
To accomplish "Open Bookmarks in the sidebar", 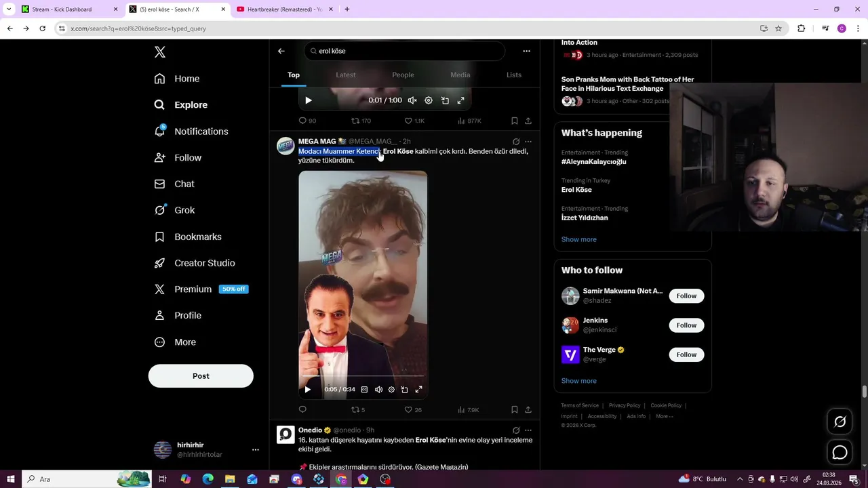I will click(x=187, y=237).
